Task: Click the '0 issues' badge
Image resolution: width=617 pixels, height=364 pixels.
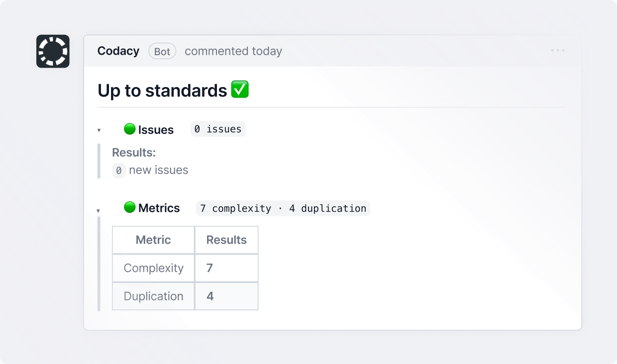Action: (x=218, y=129)
